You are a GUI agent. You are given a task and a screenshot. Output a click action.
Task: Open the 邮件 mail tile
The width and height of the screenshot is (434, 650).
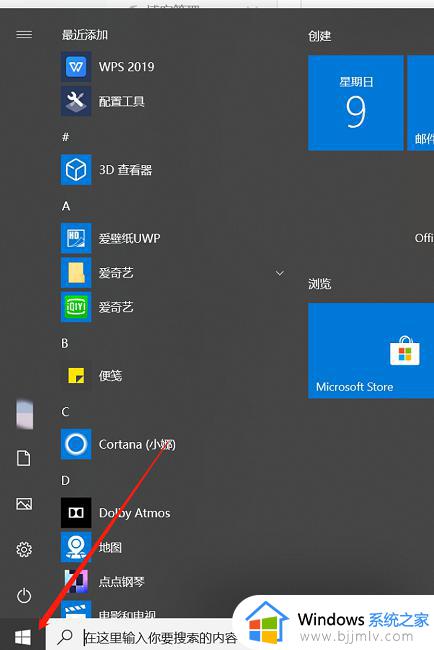421,103
